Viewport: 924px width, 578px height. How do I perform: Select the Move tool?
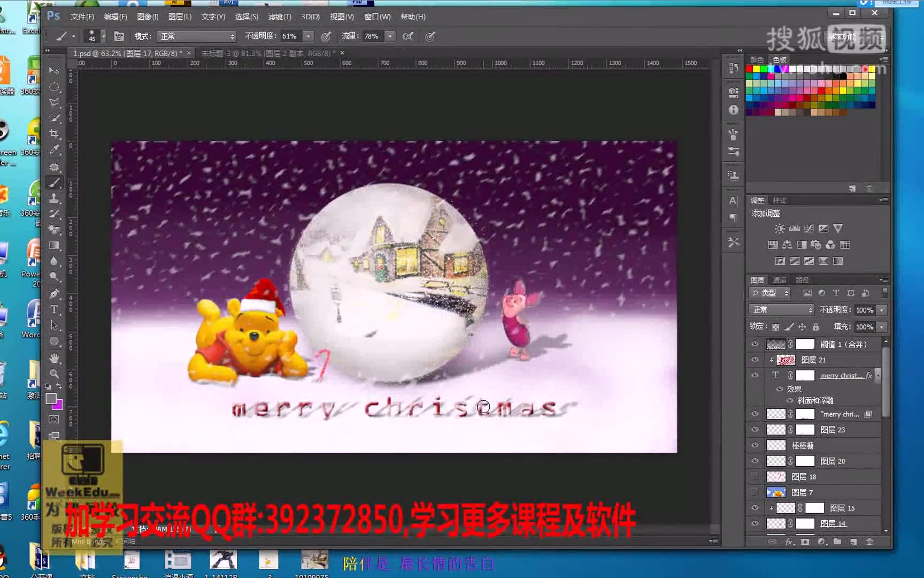[54, 71]
